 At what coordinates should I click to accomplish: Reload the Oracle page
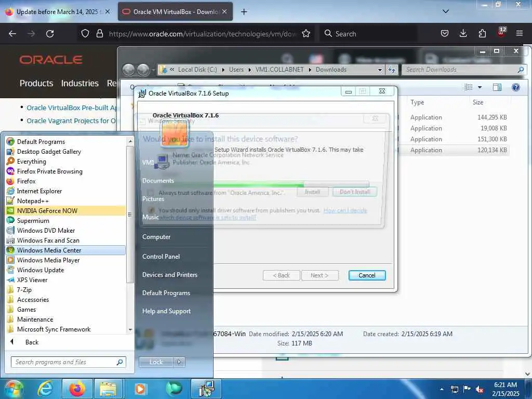(50, 33)
